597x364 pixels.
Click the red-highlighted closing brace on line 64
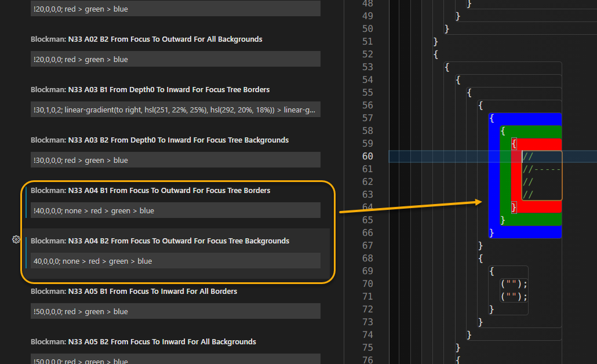pyautogui.click(x=513, y=206)
